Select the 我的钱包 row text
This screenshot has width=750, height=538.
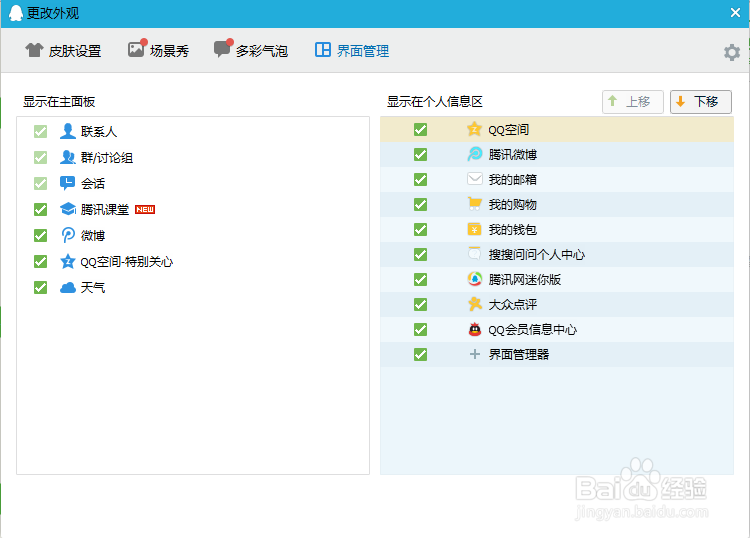coord(512,230)
